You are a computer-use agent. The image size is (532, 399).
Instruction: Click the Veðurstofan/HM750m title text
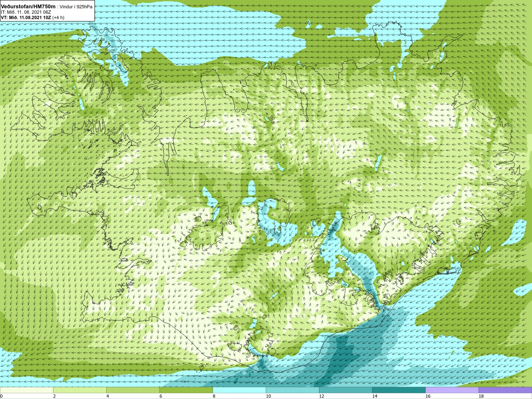(28, 6)
